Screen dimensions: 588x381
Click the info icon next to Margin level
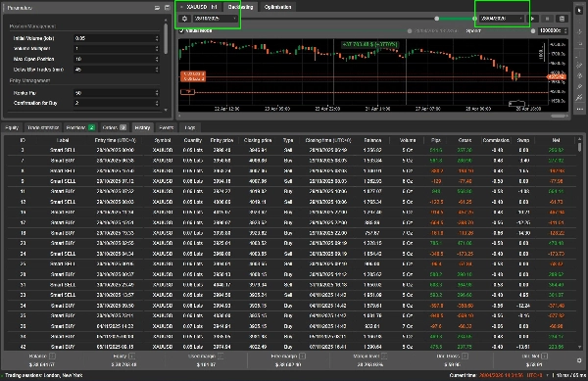384,356
